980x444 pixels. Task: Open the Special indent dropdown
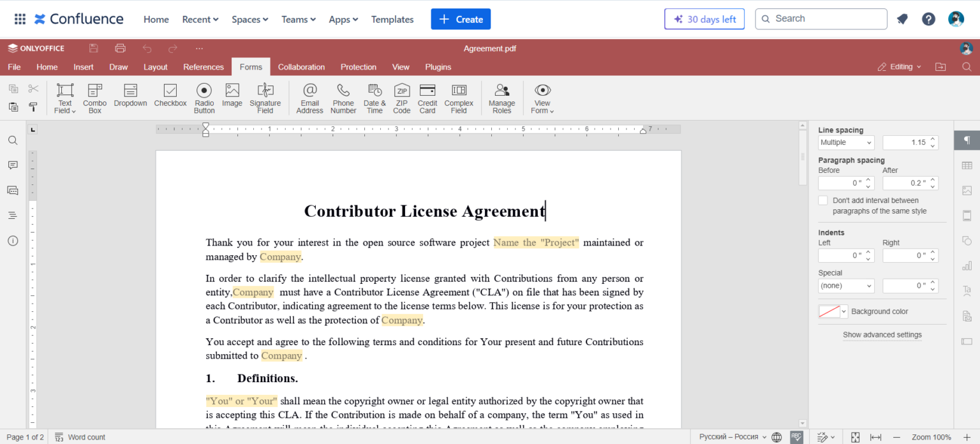point(845,285)
